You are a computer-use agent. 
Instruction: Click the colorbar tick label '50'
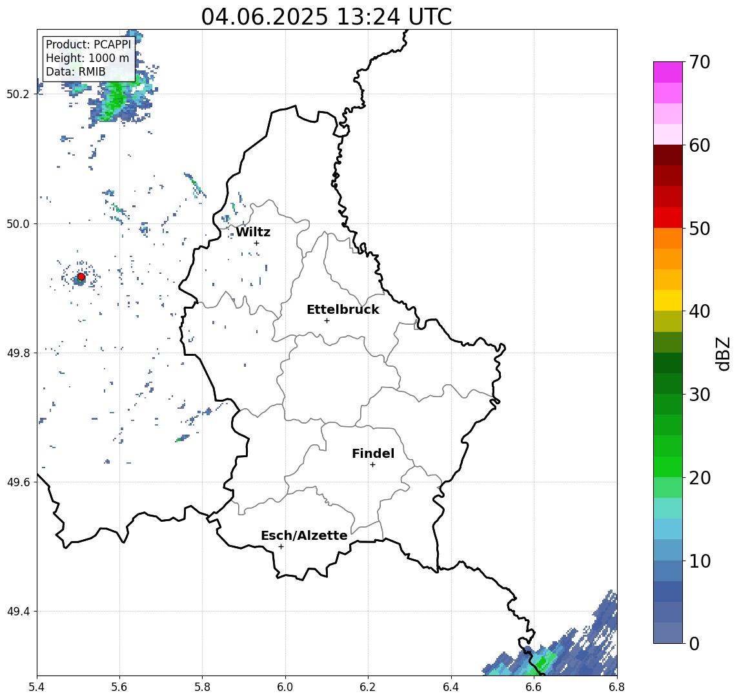click(x=700, y=229)
